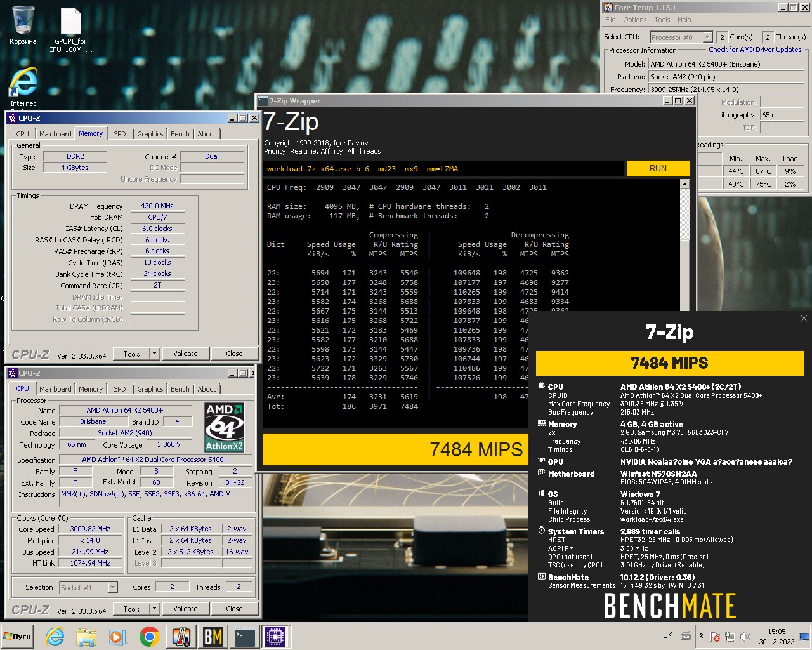This screenshot has width=812, height=650.
Task: Click the 7484 MIPS result banner in BenchMate
Action: 669,363
